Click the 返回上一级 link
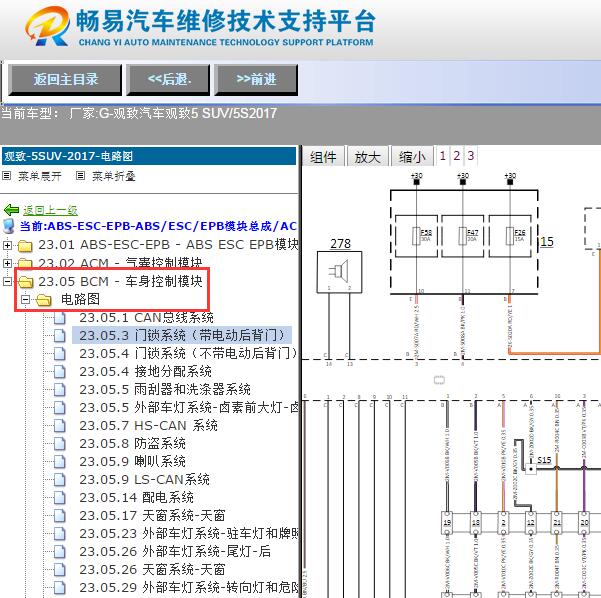Screen dimensions: 601x598 click(x=50, y=210)
